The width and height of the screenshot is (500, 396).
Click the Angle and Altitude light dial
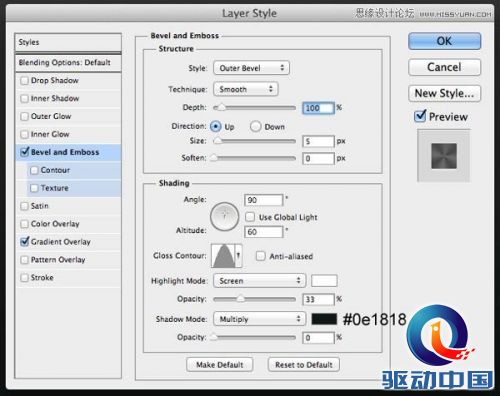[224, 217]
